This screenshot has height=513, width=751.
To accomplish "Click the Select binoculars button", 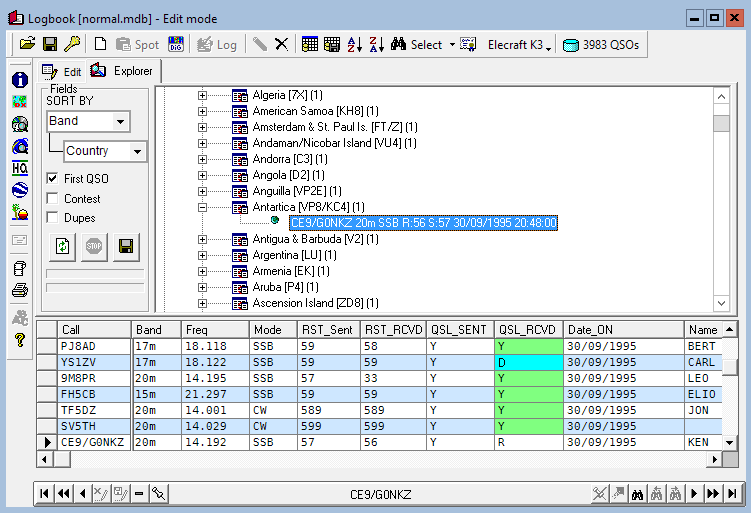I will 416,45.
